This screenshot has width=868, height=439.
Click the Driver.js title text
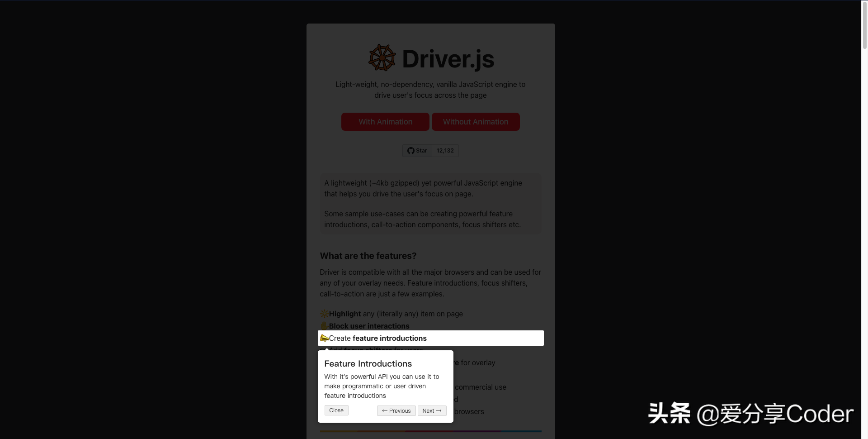pos(448,59)
